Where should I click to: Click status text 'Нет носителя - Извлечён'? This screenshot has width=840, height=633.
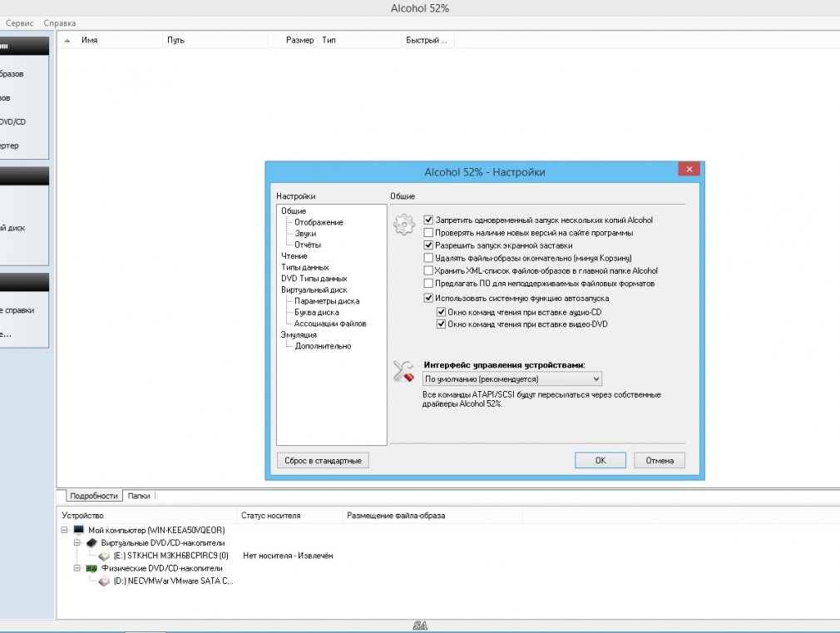[289, 556]
